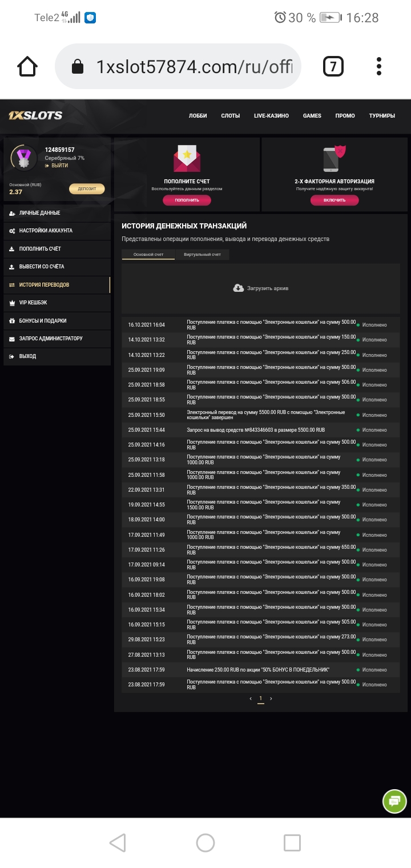Select the Личные данные profile icon
Screen dimensions: 411x868
(x=13, y=212)
